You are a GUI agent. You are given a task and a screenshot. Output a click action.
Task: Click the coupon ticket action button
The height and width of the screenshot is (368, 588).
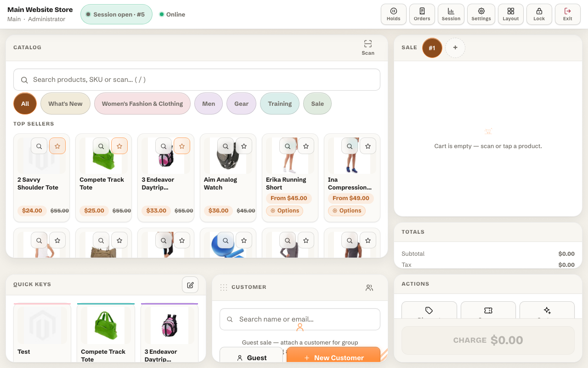(x=488, y=310)
